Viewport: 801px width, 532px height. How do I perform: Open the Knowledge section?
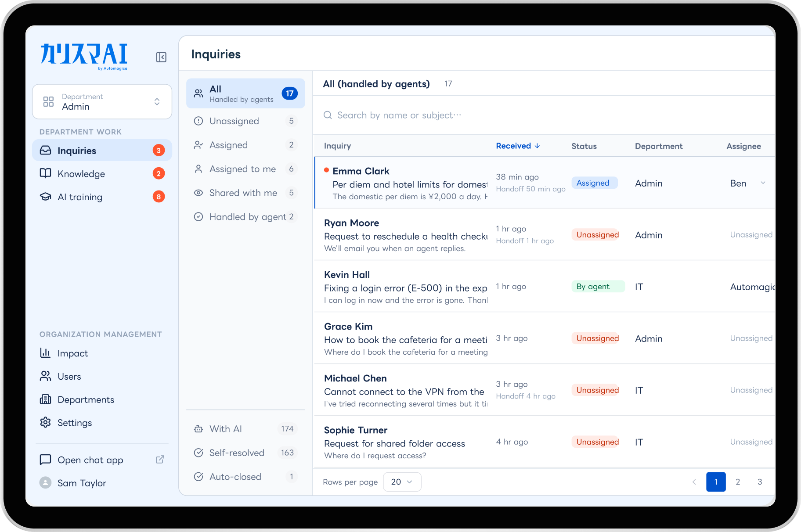[x=102, y=174]
